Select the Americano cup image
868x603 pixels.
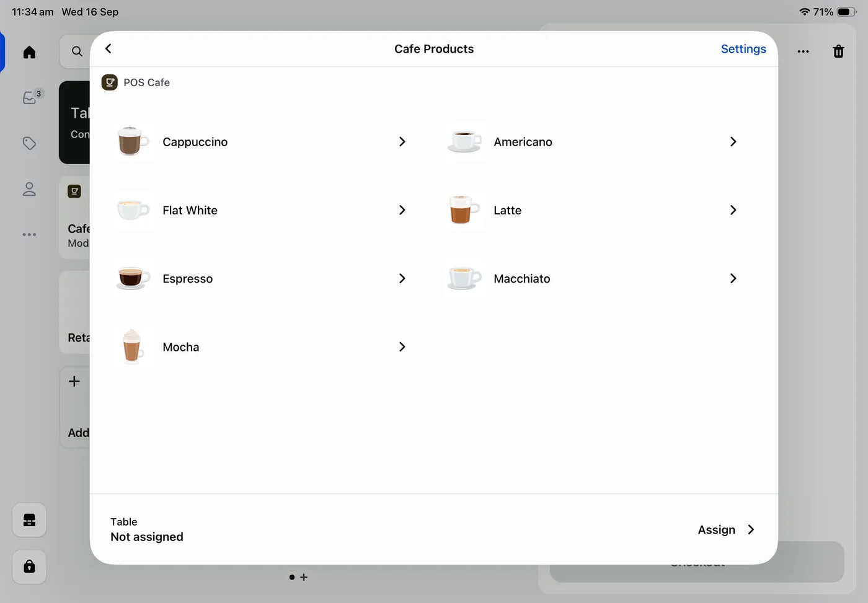pyautogui.click(x=464, y=142)
